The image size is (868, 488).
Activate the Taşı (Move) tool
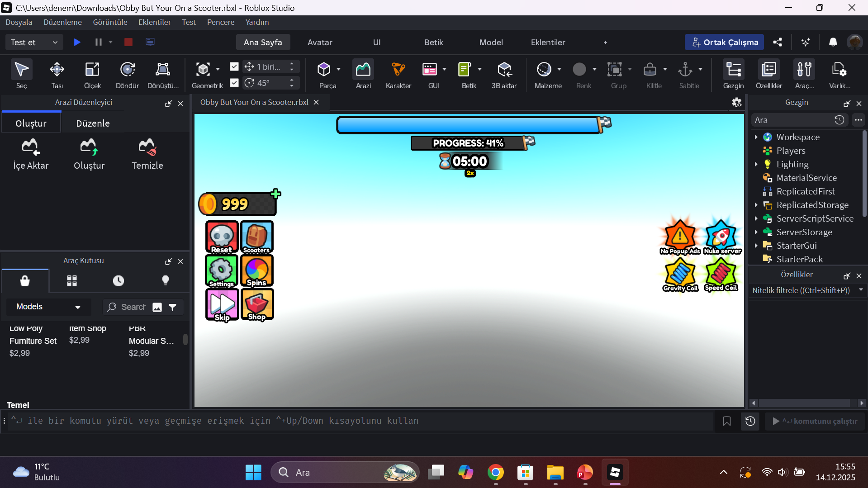tap(57, 74)
